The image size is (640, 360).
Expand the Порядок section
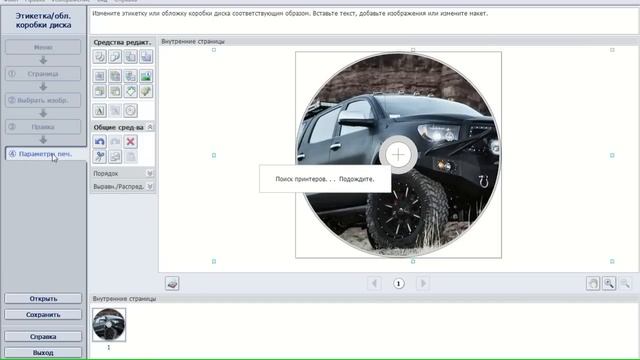tap(150, 173)
